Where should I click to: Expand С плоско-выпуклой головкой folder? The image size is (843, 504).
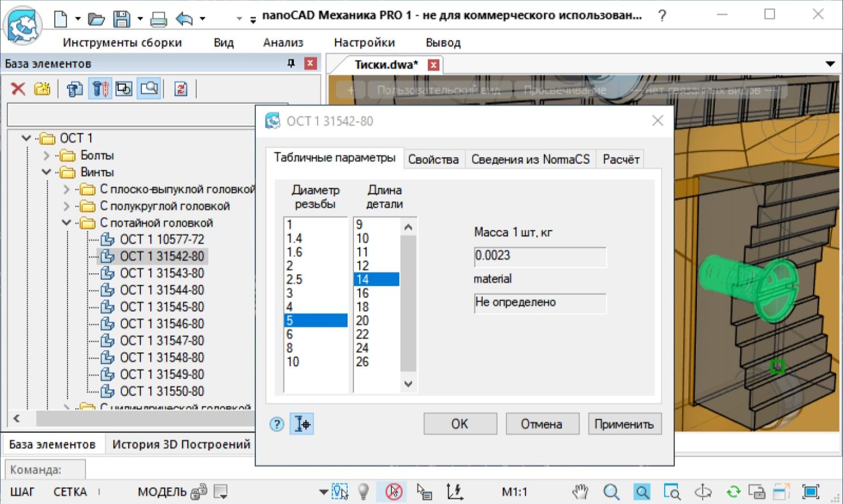tap(66, 189)
